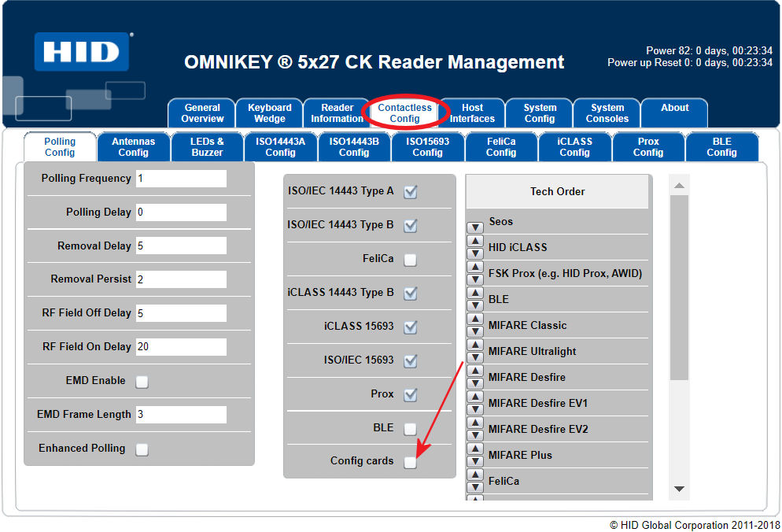Select the Contactless Config tab
This screenshot has height=532, width=782.
pos(404,113)
